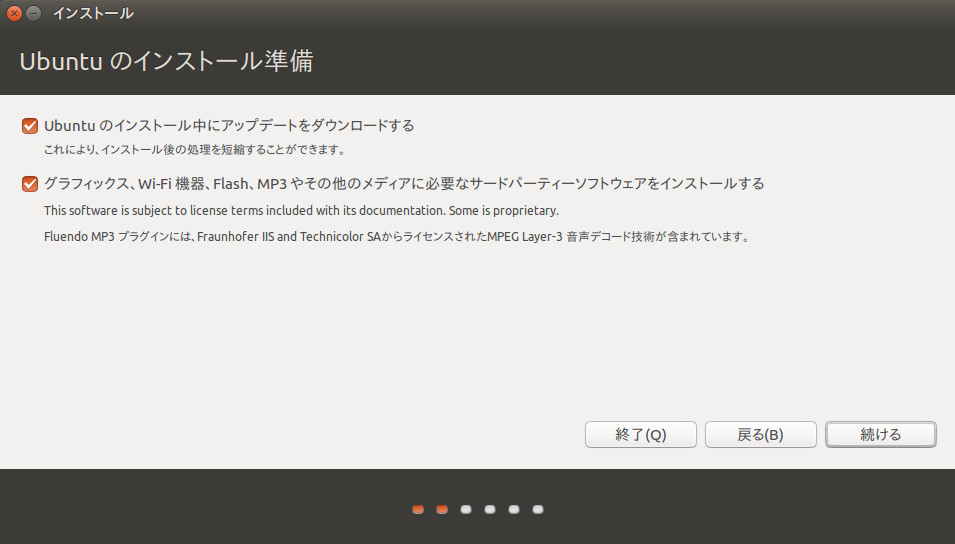
Task: Click the インストール window title text
Action: coord(93,13)
